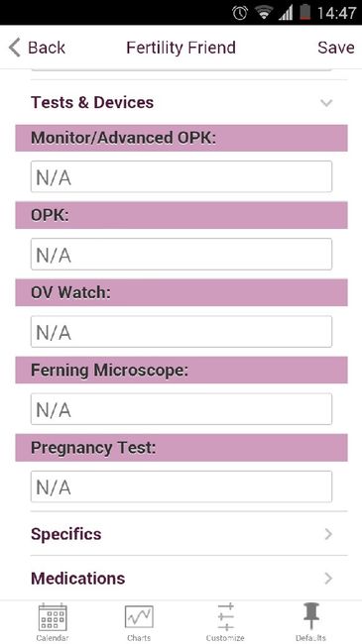Select the Pregnancy Test result field
Viewport: 362px width, 644px height.
(181, 486)
